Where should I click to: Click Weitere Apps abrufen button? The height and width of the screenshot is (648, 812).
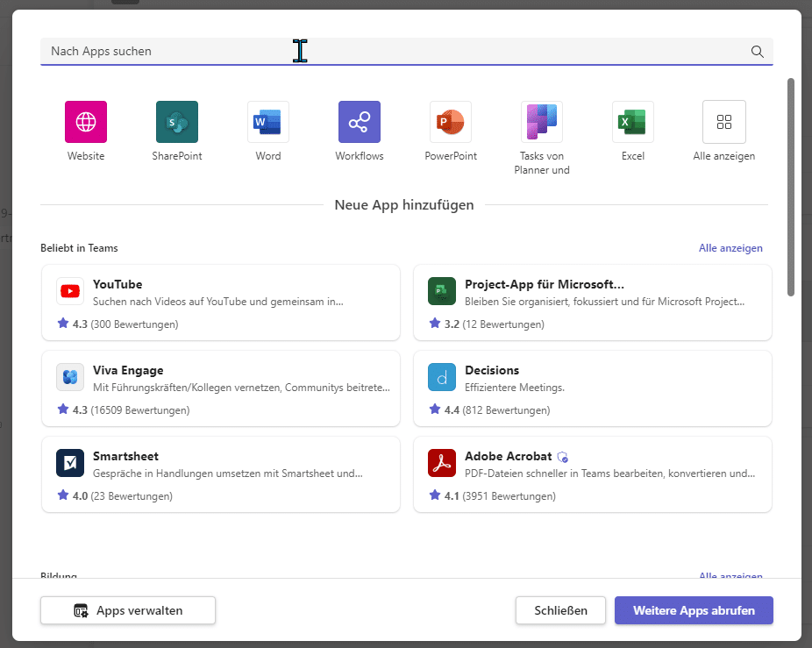click(694, 610)
